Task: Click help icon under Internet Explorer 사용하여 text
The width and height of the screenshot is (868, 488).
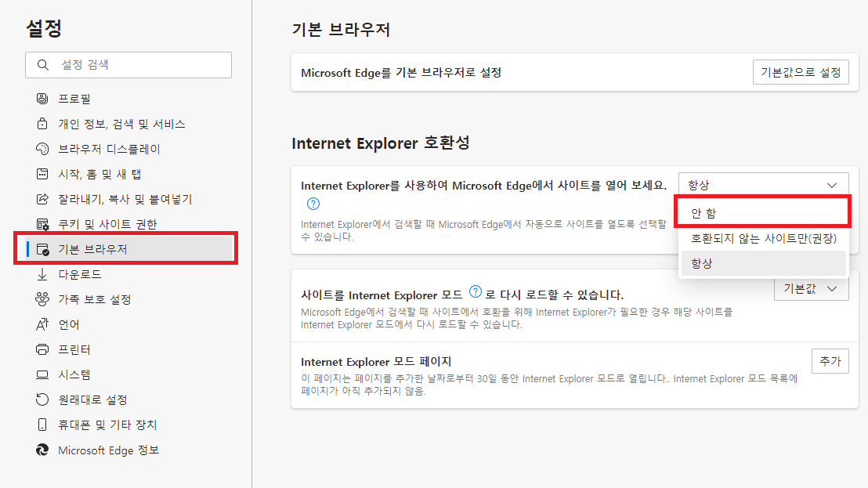Action: (x=313, y=204)
